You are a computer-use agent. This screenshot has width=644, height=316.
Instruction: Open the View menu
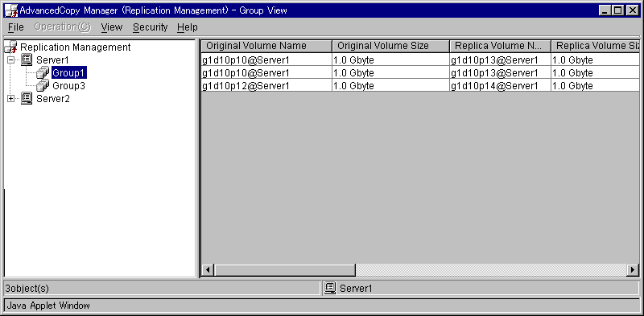[x=112, y=27]
